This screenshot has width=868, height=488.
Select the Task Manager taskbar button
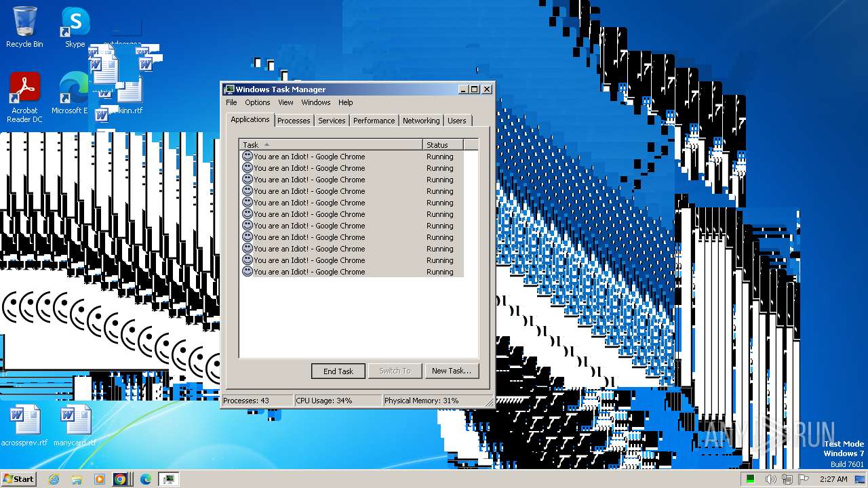coord(168,479)
